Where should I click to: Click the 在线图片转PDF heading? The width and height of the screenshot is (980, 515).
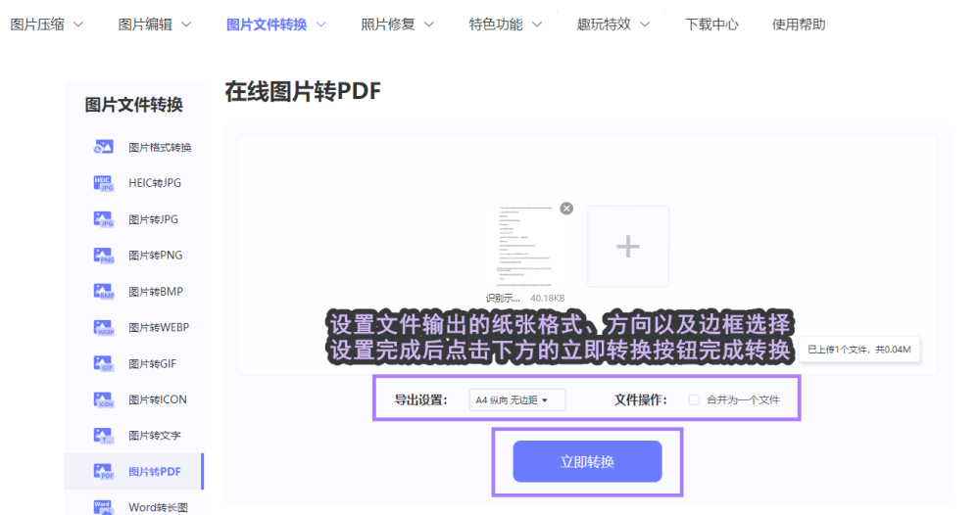point(303,92)
